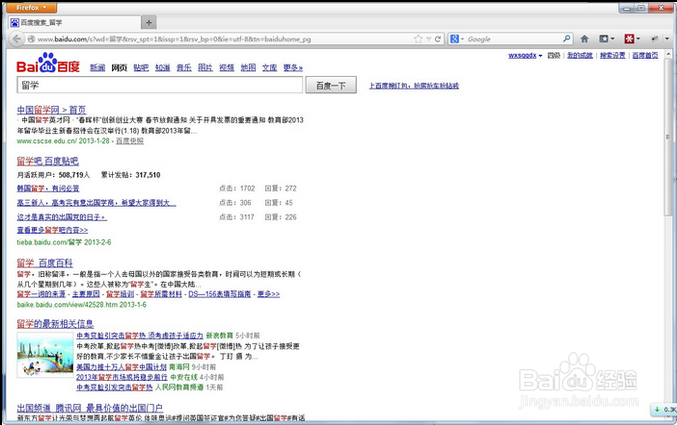Bookmark this page with star icon
The width and height of the screenshot is (677, 425).
pyautogui.click(x=418, y=39)
